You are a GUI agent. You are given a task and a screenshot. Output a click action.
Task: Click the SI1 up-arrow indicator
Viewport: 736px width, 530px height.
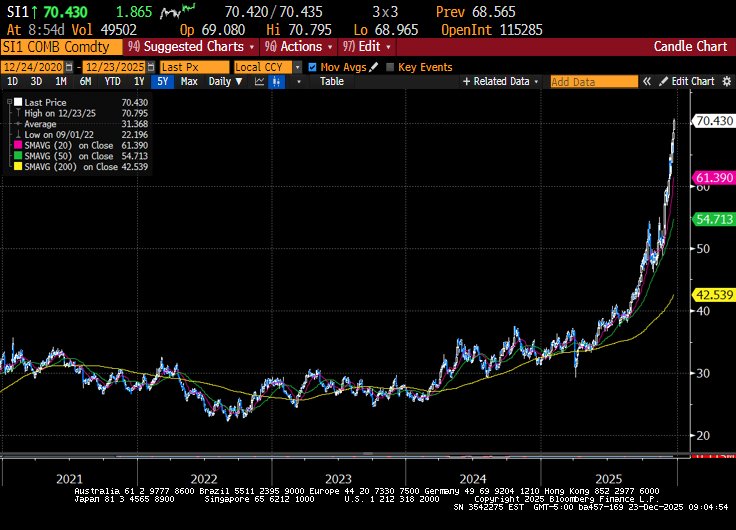pyautogui.click(x=35, y=12)
